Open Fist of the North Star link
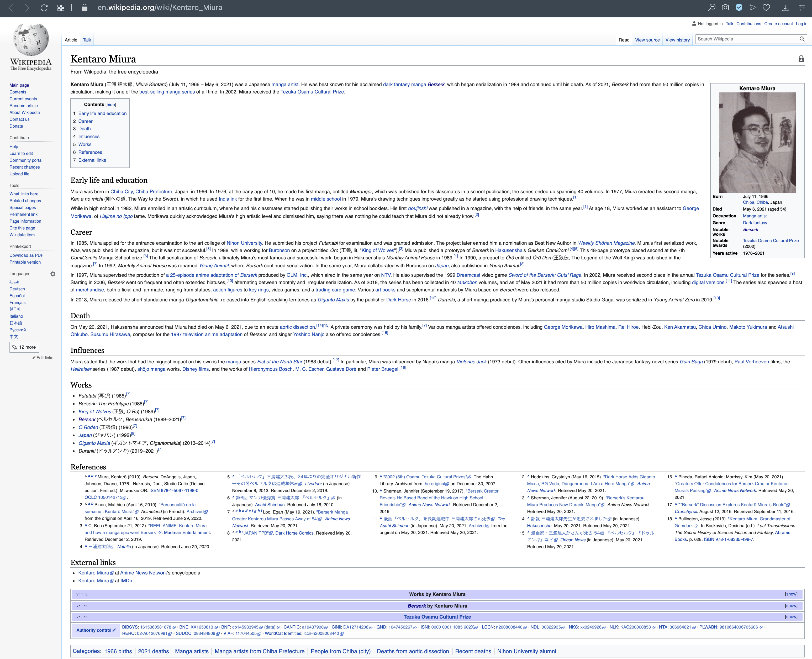The width and height of the screenshot is (812, 659). click(x=280, y=362)
